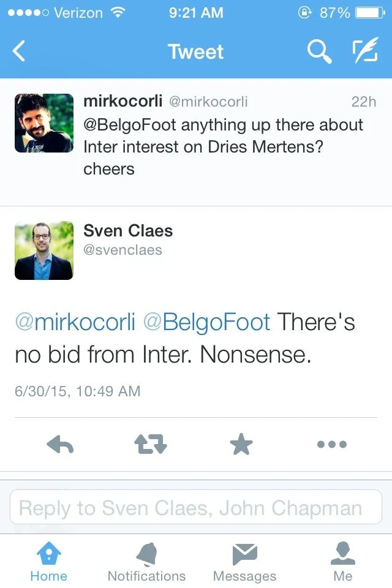Tap the @svenclaes handle

point(123,250)
